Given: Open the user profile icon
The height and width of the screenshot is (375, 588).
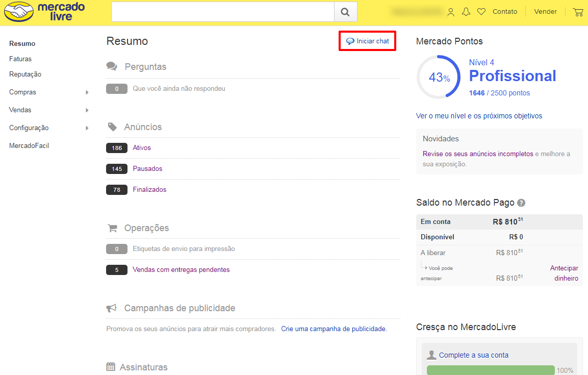Looking at the screenshot, I should 451,12.
